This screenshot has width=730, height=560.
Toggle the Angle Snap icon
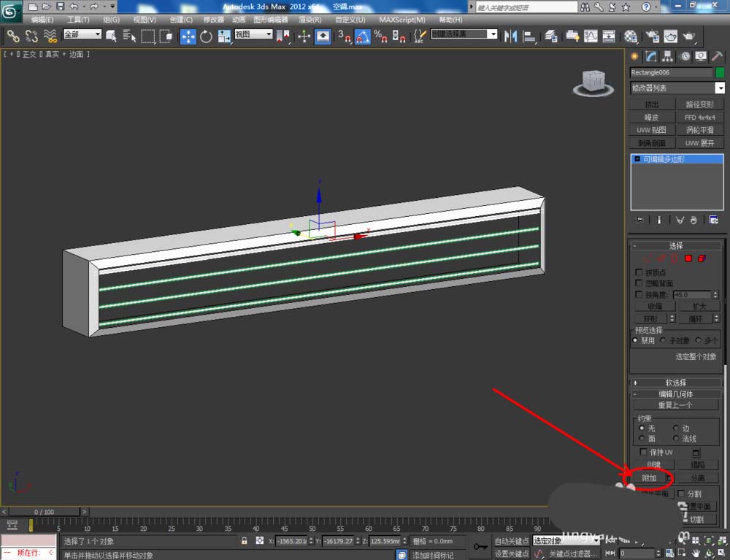pyautogui.click(x=363, y=37)
